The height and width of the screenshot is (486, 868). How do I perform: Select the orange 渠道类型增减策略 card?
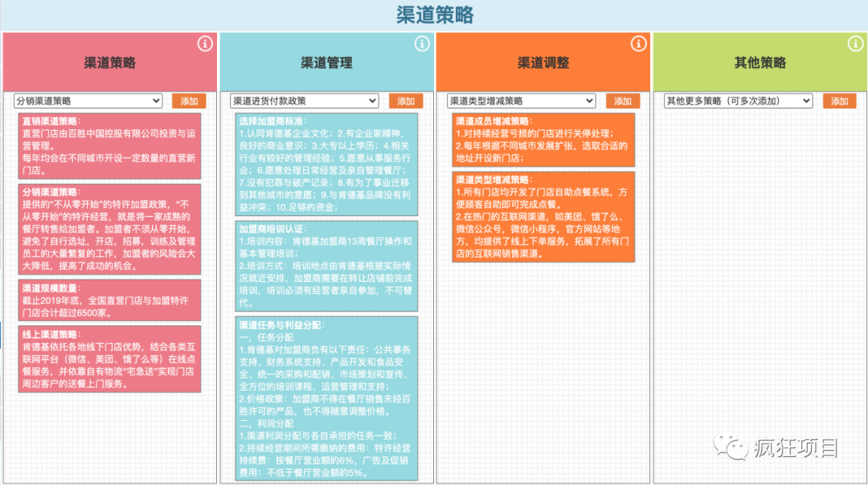pos(543,217)
